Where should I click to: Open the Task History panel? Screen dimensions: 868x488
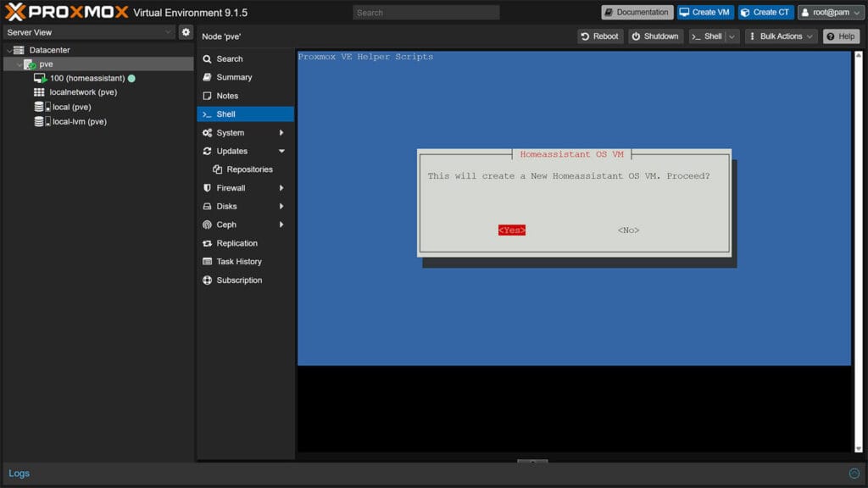pos(238,261)
